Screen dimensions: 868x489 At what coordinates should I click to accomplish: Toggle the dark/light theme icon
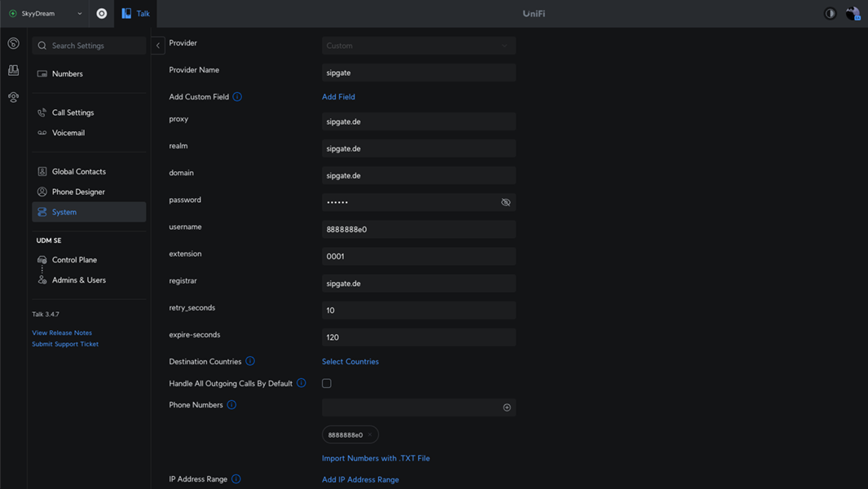click(830, 14)
